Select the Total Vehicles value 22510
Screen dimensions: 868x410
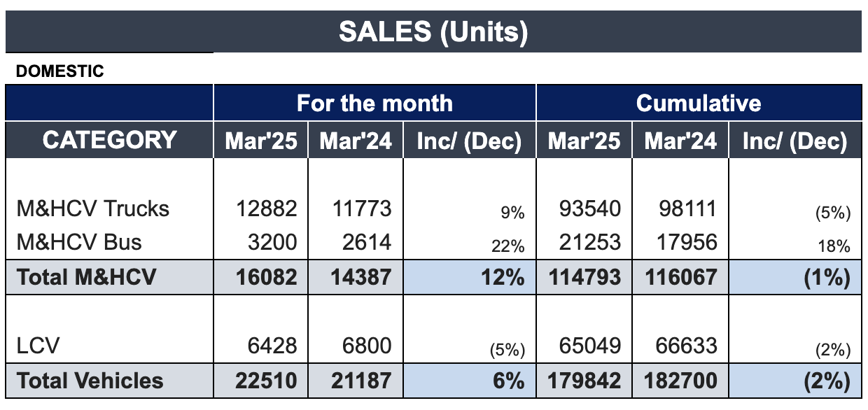(x=267, y=381)
